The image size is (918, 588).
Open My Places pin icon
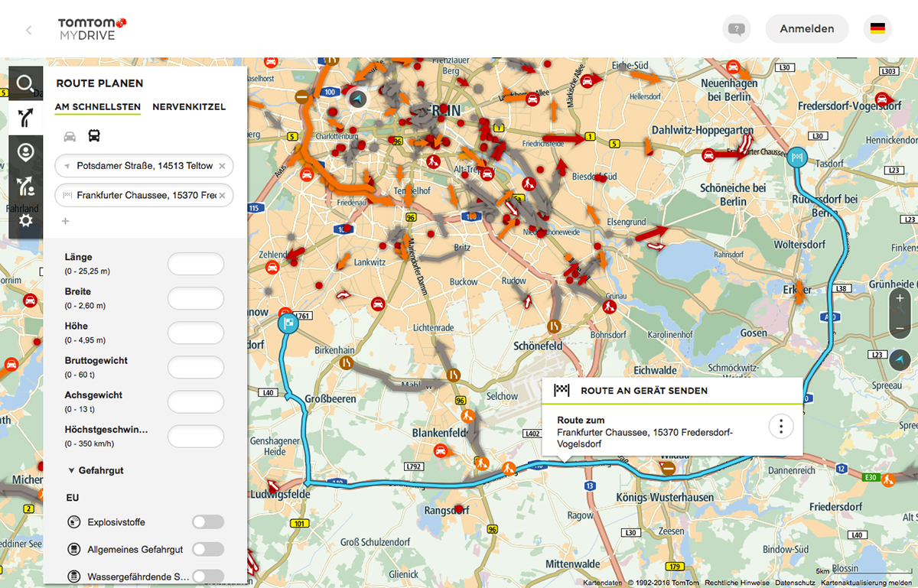click(x=25, y=152)
